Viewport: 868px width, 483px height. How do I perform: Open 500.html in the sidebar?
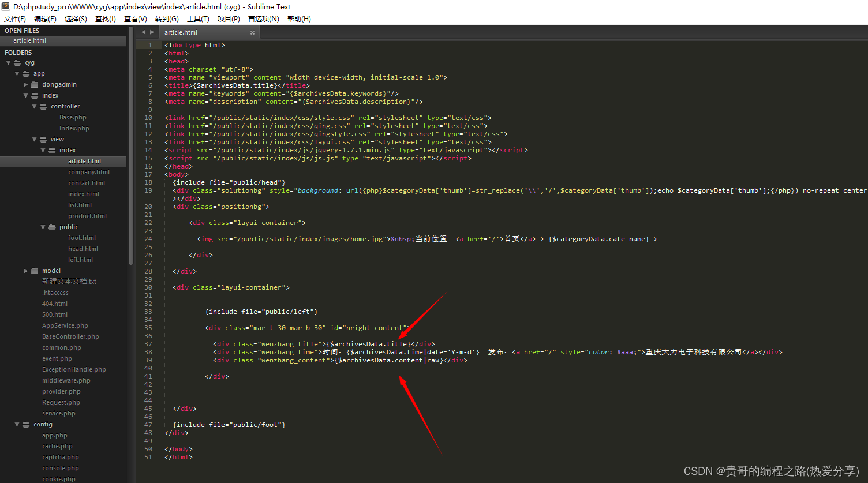55,314
